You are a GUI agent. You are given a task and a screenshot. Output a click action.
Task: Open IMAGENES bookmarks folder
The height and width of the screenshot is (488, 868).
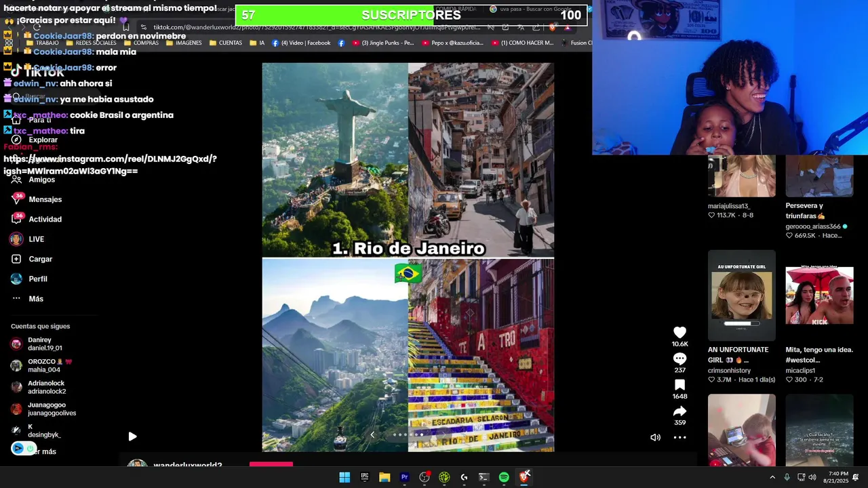(183, 43)
